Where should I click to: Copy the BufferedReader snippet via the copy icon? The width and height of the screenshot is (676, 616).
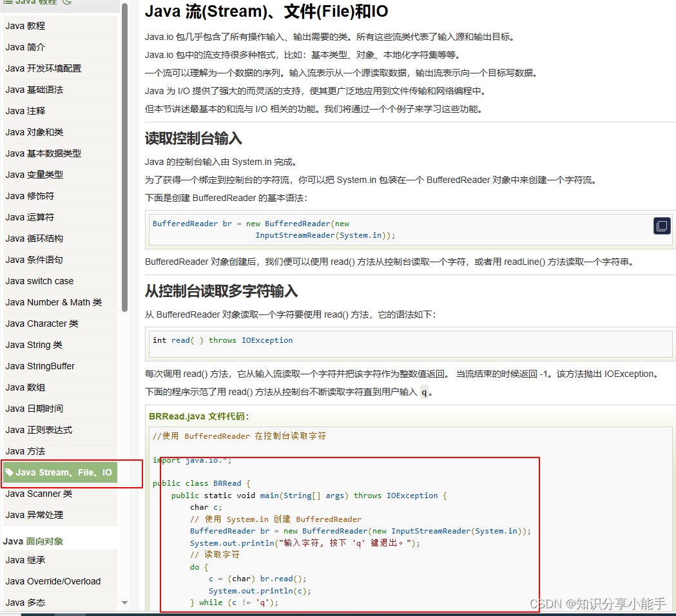point(661,226)
